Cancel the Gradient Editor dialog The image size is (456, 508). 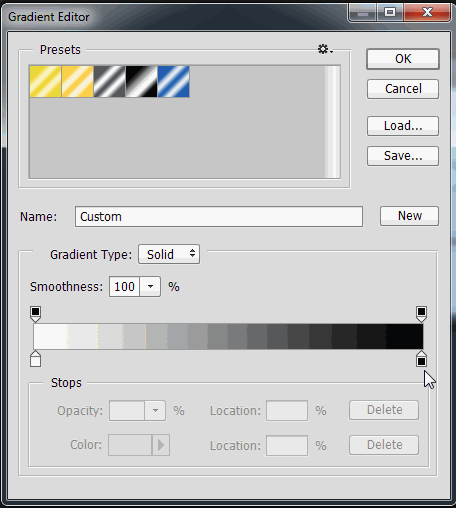tap(403, 89)
